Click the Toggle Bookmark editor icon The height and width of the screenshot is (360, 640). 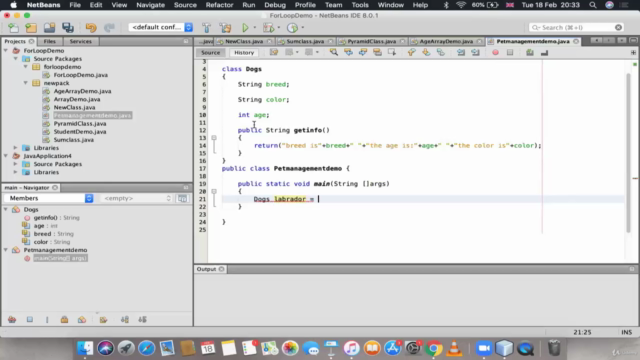coord(440,52)
